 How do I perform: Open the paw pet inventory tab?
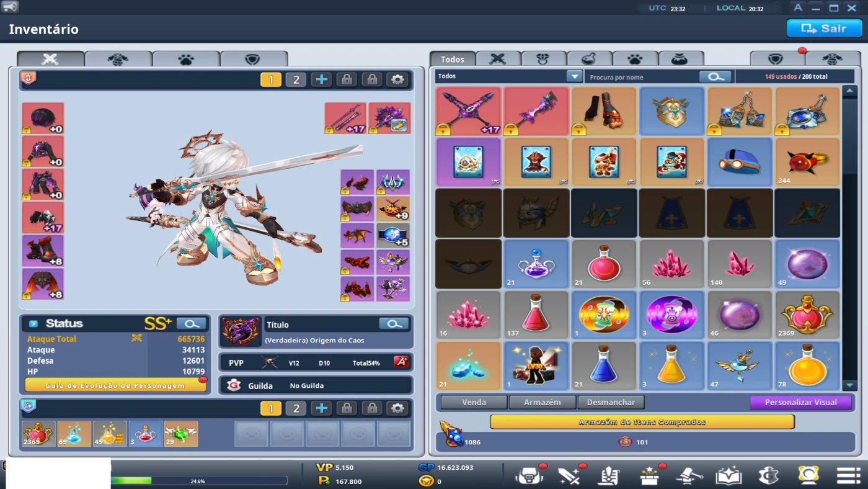[x=635, y=59]
